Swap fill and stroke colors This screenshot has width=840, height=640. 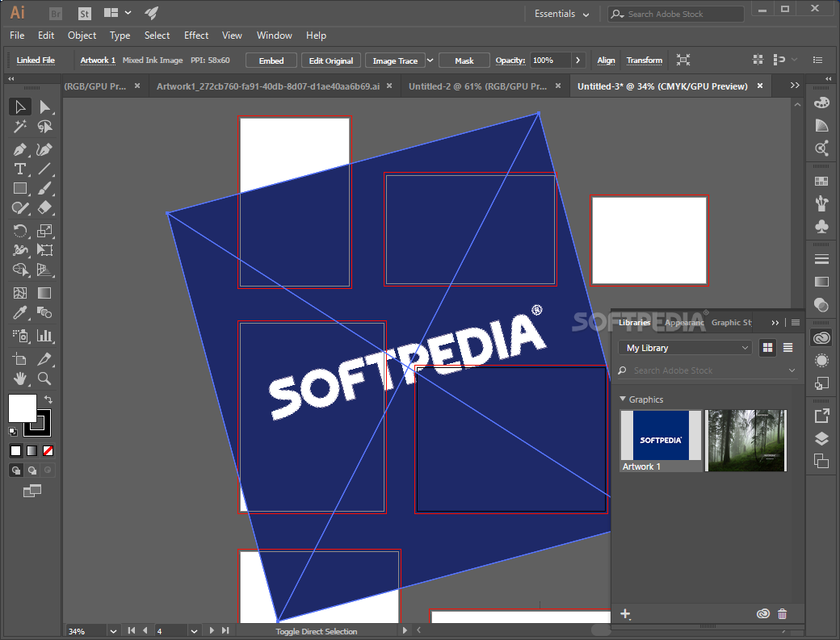click(48, 399)
